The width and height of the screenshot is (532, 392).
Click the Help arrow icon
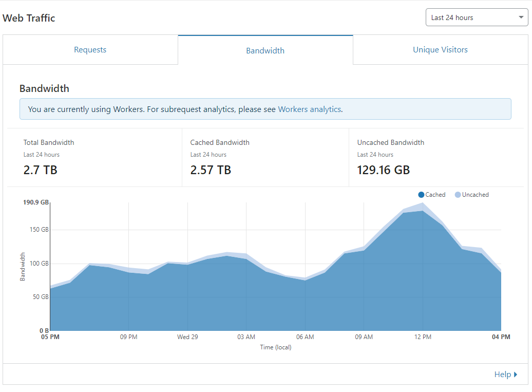[516, 375]
